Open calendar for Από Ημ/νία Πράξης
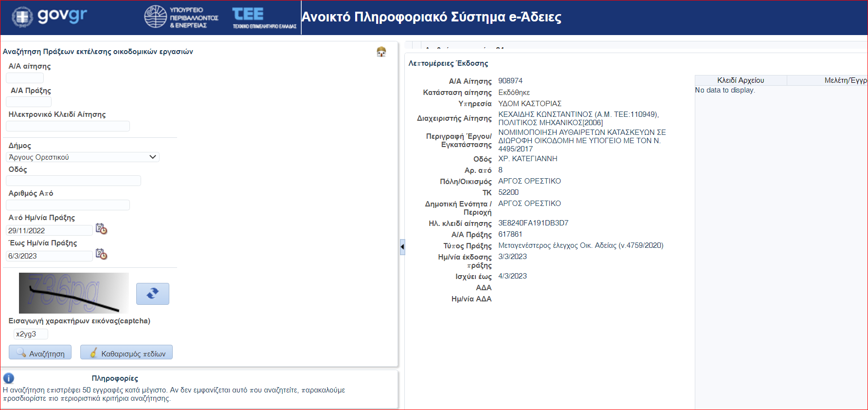The height and width of the screenshot is (410, 868). [101, 229]
